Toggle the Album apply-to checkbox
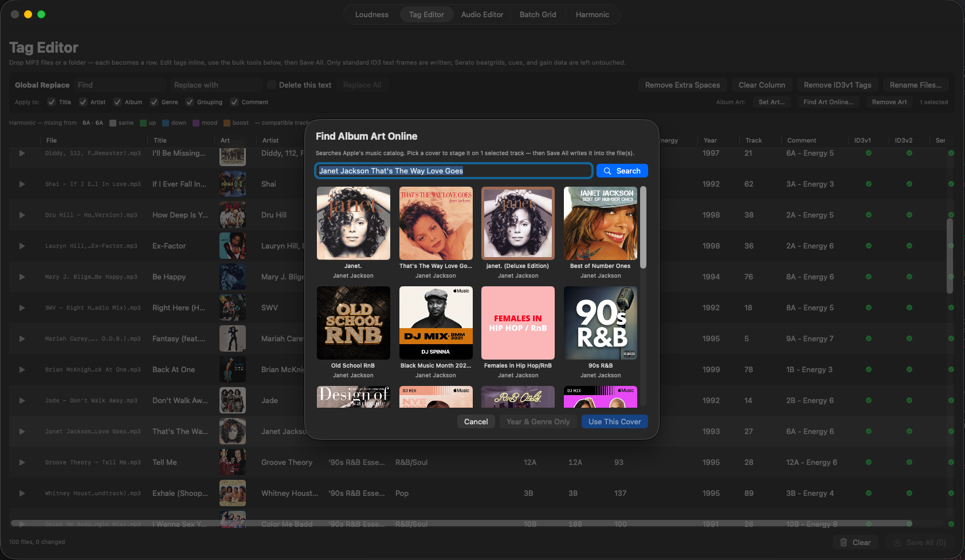 117,102
